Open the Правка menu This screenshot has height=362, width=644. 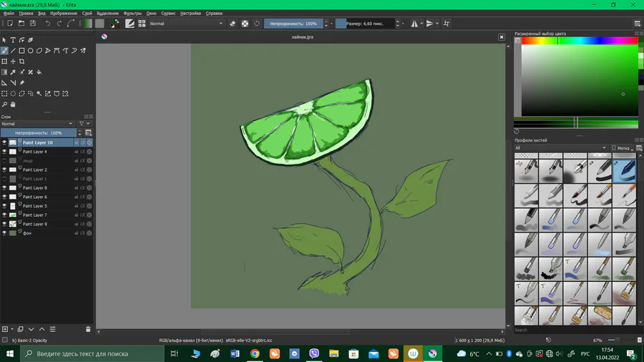[26, 13]
